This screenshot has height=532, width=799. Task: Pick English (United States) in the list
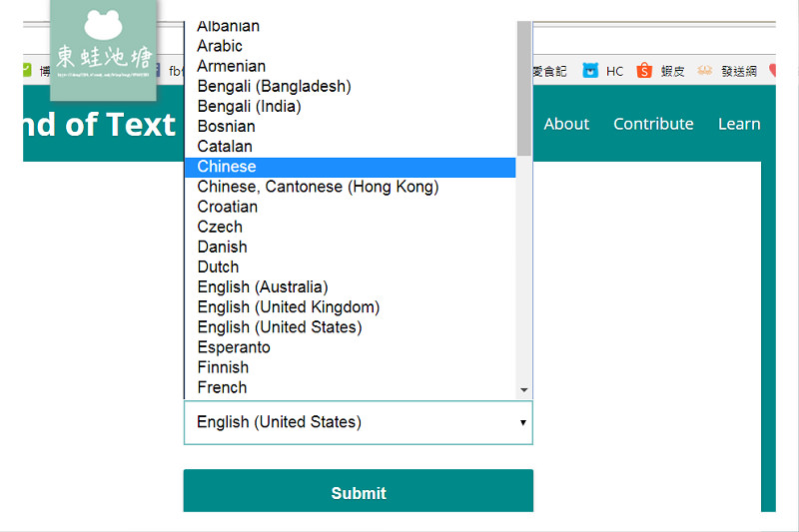pos(351,327)
